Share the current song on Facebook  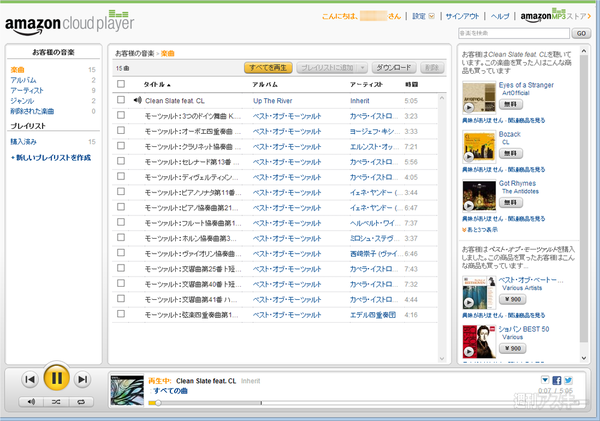[x=557, y=380]
